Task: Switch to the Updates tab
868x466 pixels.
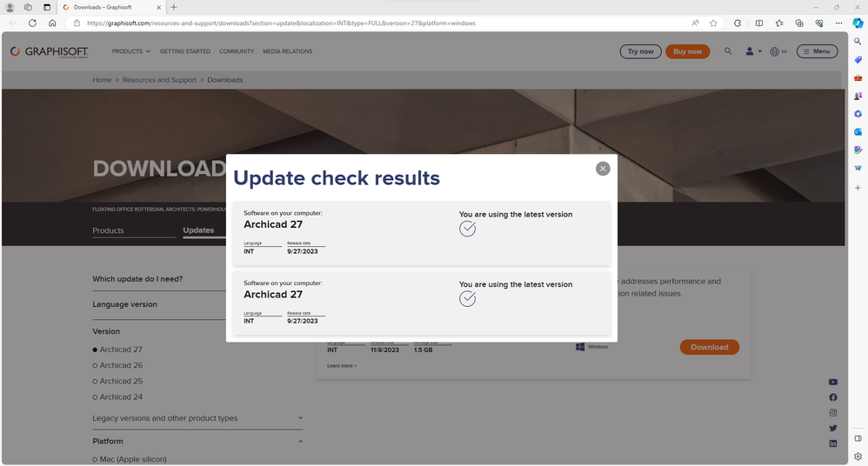Action: tap(198, 230)
